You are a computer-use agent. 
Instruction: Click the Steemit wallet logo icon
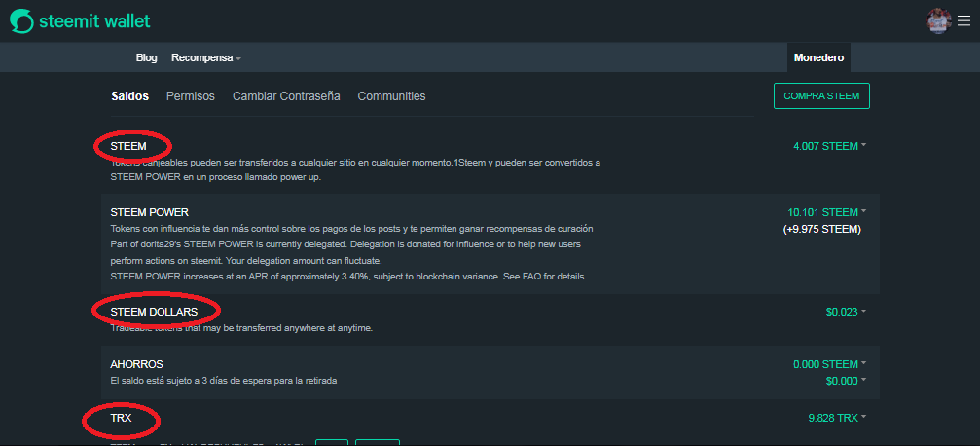(x=21, y=21)
